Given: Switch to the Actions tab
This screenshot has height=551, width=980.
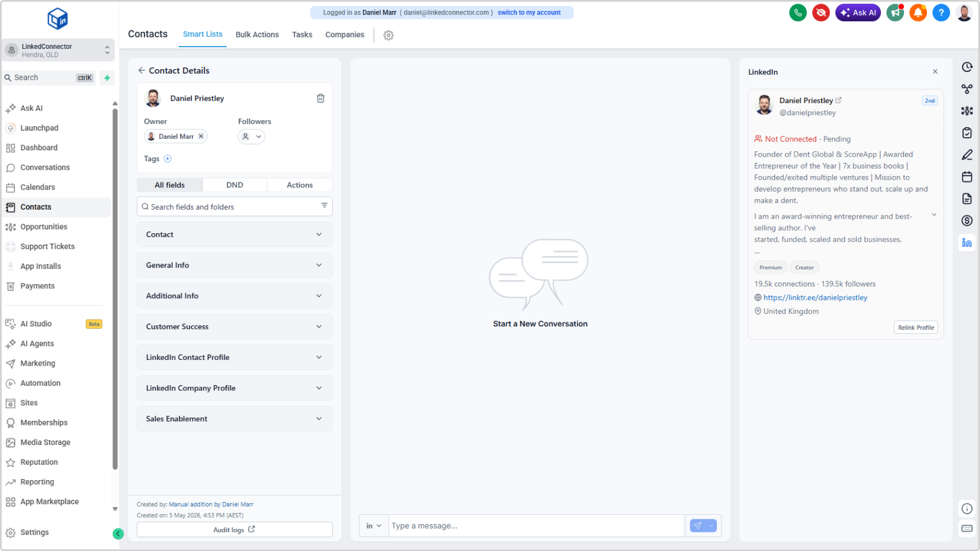Looking at the screenshot, I should tap(299, 185).
